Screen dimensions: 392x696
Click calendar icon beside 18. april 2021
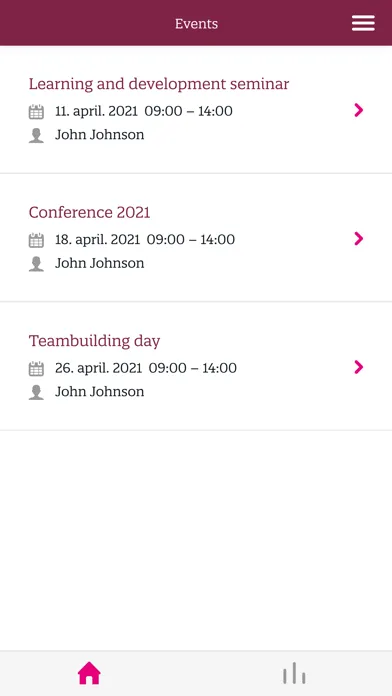pyautogui.click(x=36, y=240)
